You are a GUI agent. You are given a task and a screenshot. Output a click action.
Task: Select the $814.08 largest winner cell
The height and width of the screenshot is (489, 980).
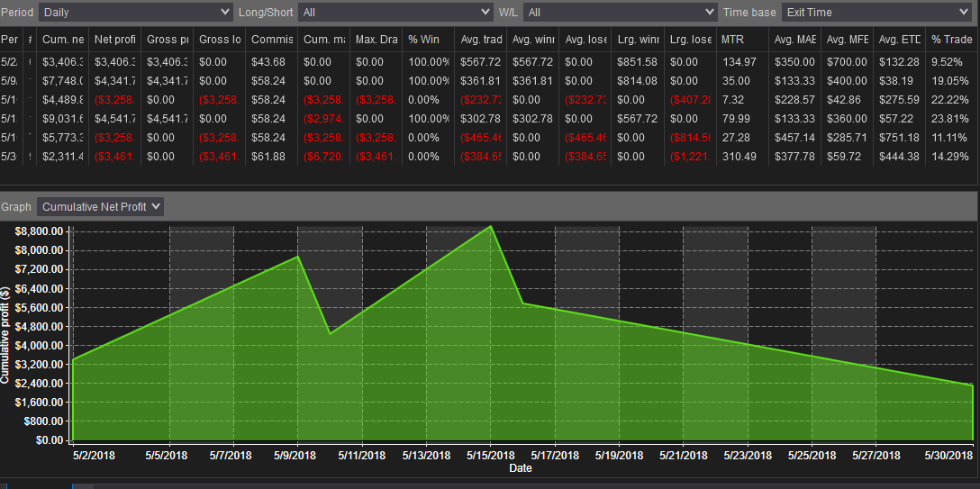click(638, 81)
